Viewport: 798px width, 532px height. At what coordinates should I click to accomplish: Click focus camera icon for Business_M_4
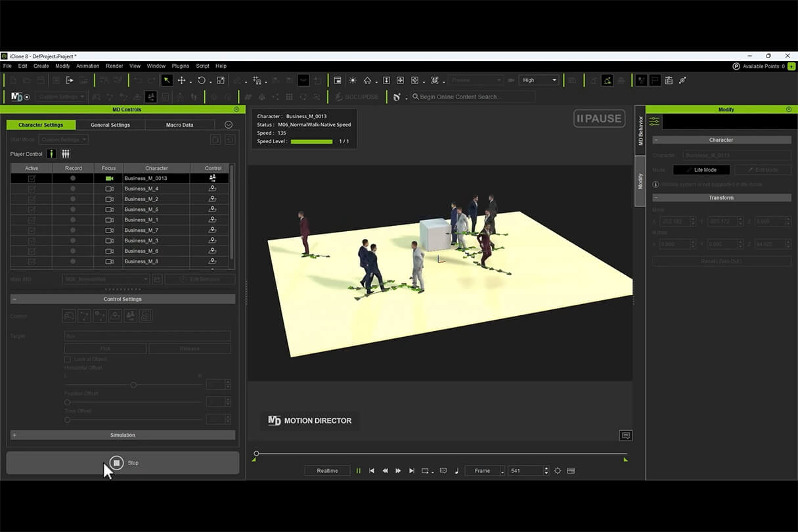109,188
